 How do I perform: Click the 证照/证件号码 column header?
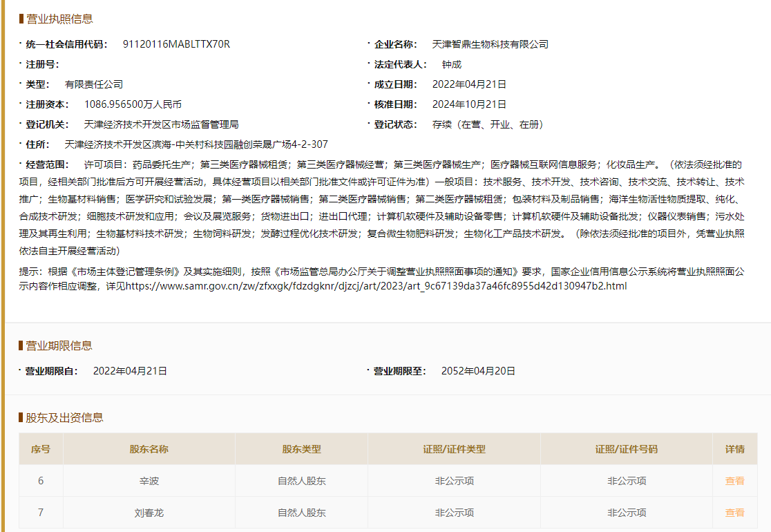(x=627, y=449)
